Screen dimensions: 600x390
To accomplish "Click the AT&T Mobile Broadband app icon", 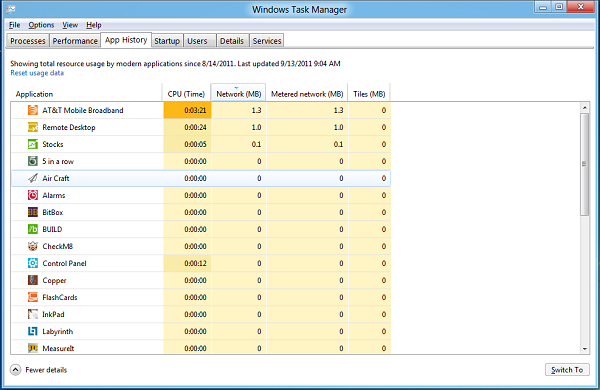I will 33,110.
